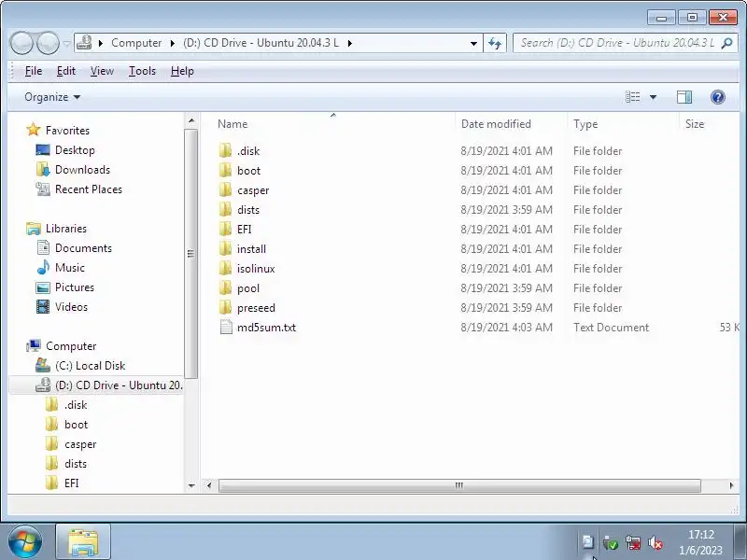Click the muted volume tray icon
Screen dimensions: 747x560
[655, 543]
